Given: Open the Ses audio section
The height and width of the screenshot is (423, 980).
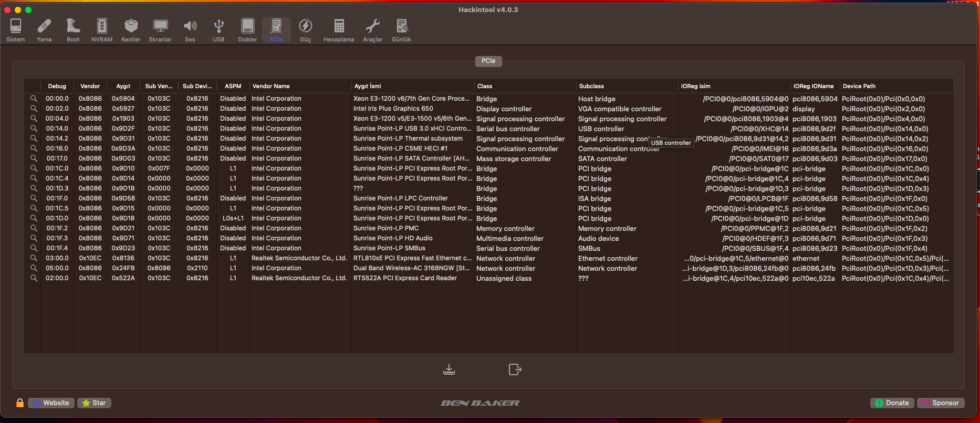Looking at the screenshot, I should (190, 30).
